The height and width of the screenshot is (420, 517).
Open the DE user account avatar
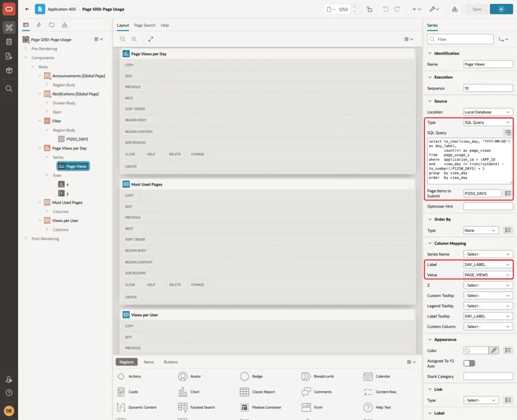[9, 411]
